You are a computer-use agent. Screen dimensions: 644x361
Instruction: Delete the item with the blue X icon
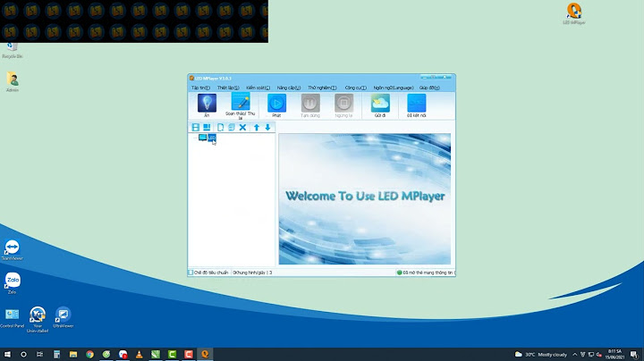click(x=242, y=128)
